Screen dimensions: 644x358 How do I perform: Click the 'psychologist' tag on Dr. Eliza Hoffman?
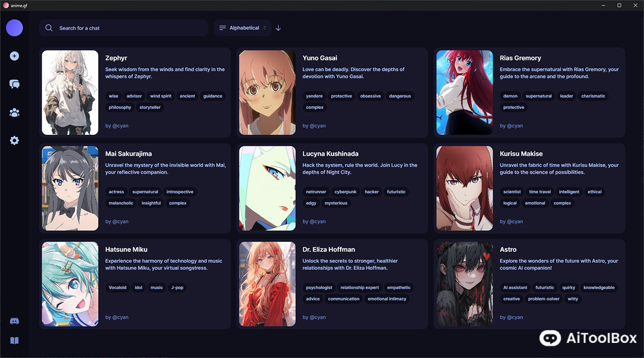(x=319, y=288)
